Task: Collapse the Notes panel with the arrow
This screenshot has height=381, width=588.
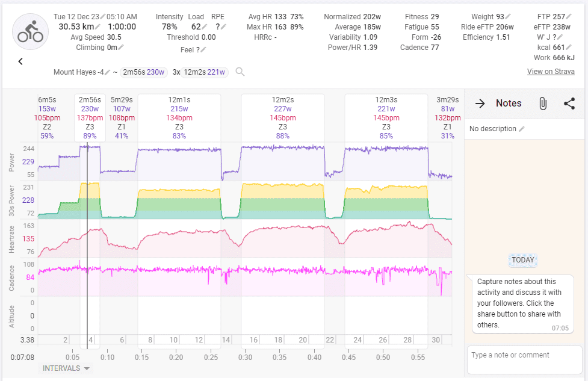Action: pos(480,104)
